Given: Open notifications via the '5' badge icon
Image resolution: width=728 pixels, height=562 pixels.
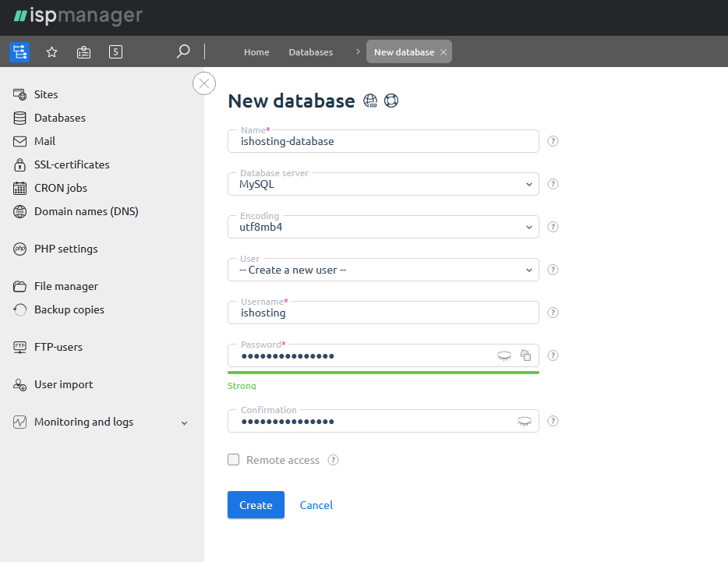Looking at the screenshot, I should pyautogui.click(x=115, y=51).
